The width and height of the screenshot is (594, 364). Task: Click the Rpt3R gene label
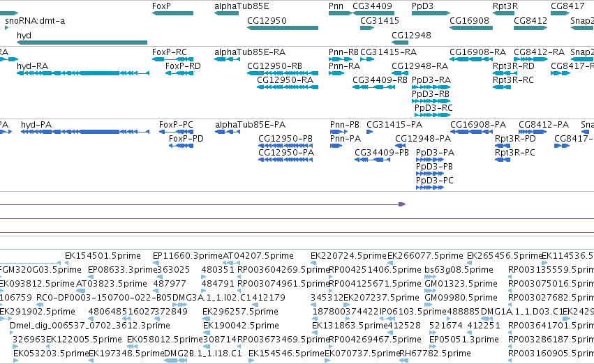pyautogui.click(x=505, y=6)
